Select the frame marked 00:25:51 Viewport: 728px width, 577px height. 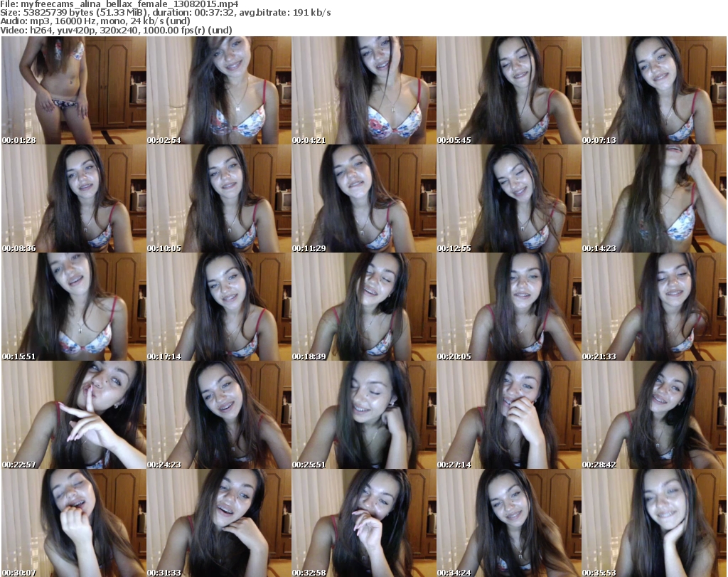pyautogui.click(x=364, y=415)
